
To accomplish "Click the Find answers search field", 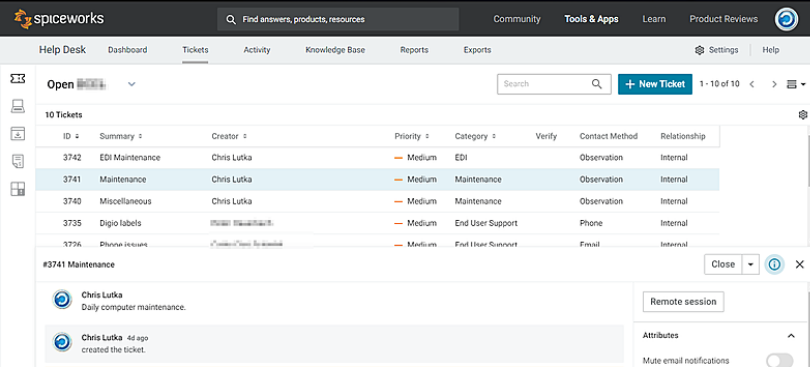I will 338,19.
